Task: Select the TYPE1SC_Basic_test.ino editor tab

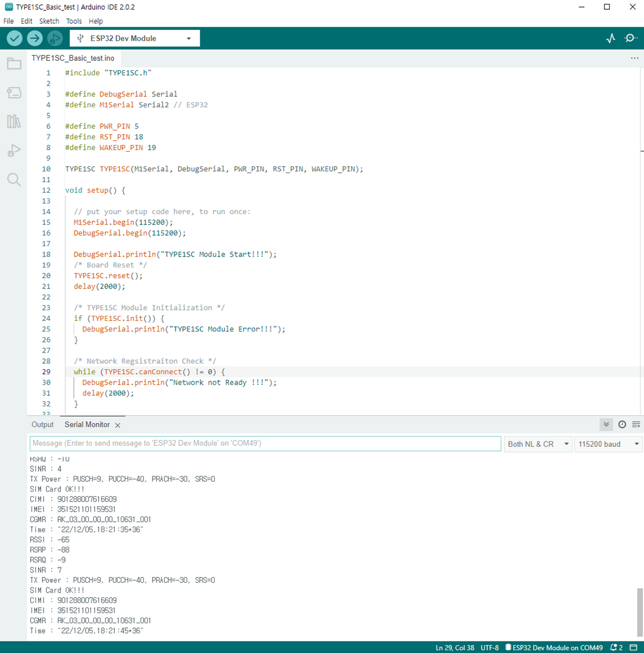Action: click(x=73, y=58)
